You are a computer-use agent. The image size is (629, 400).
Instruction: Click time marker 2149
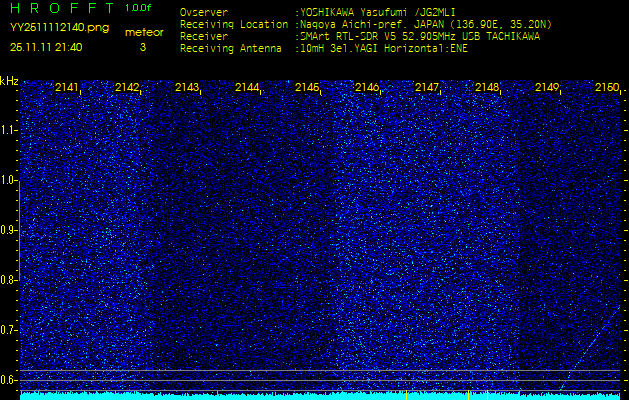[547, 87]
